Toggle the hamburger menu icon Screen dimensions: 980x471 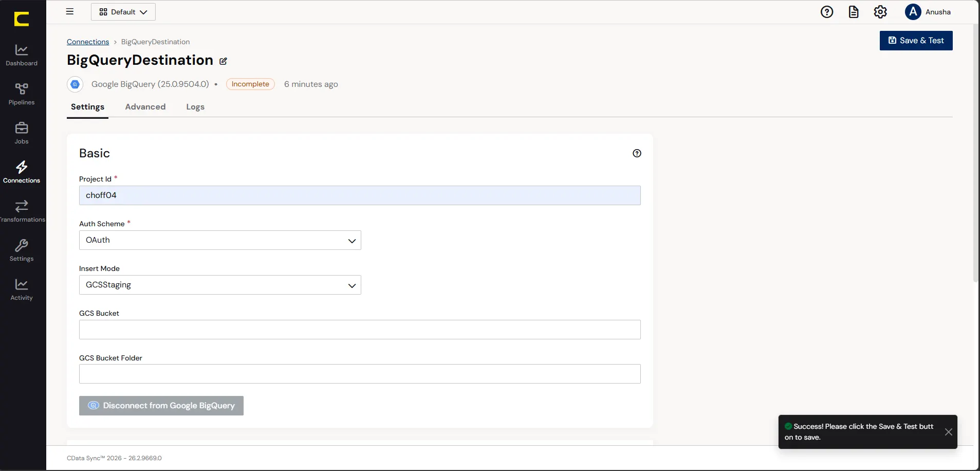pyautogui.click(x=70, y=11)
